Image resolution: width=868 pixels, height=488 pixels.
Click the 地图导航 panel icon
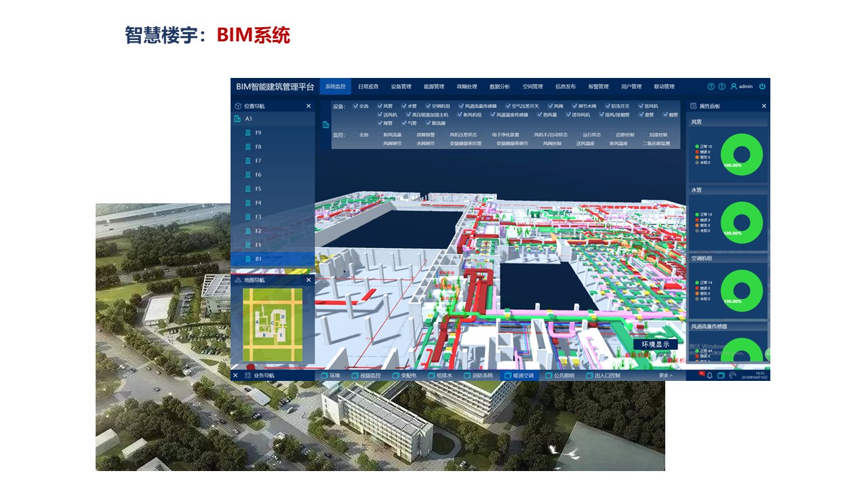[238, 280]
